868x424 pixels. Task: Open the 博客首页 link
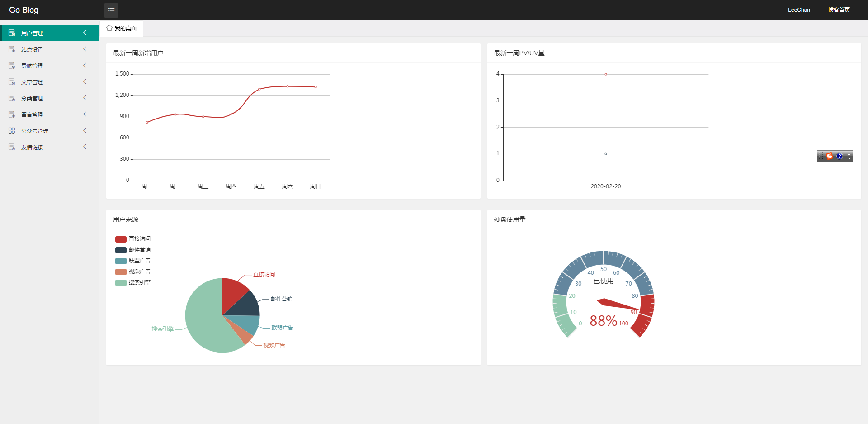[839, 10]
